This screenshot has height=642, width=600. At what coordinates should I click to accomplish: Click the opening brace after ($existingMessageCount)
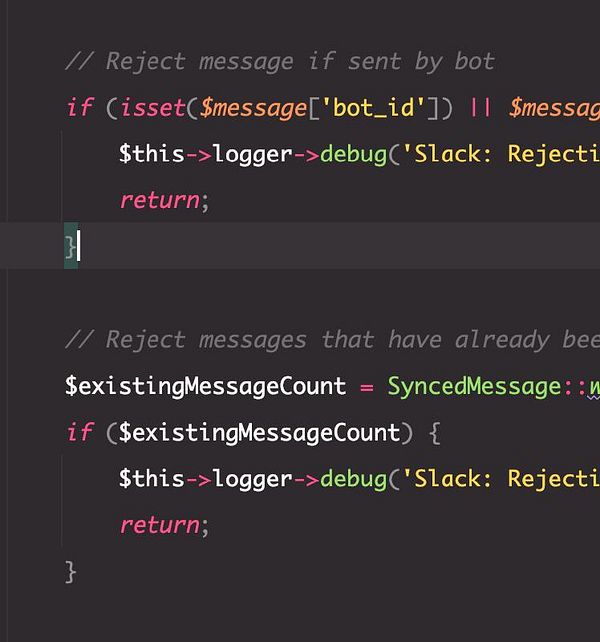[434, 432]
